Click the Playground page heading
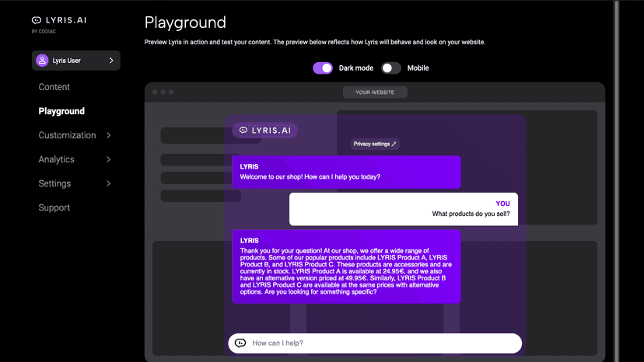This screenshot has height=362, width=644. coord(185,23)
